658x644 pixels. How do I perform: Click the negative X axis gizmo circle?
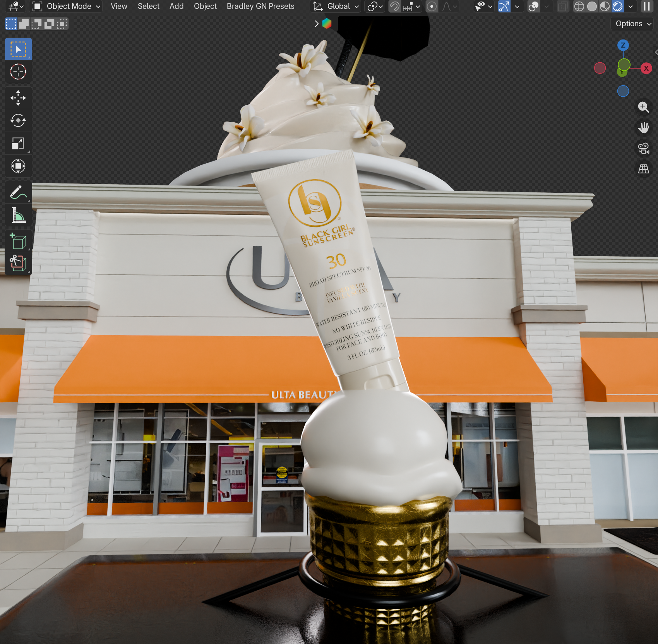(600, 68)
